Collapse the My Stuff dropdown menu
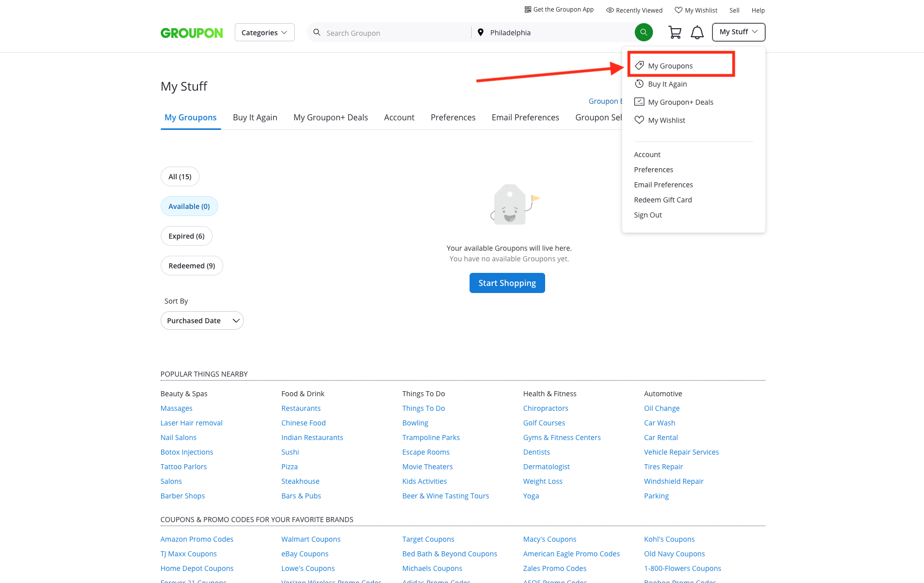924x583 pixels. pos(738,32)
